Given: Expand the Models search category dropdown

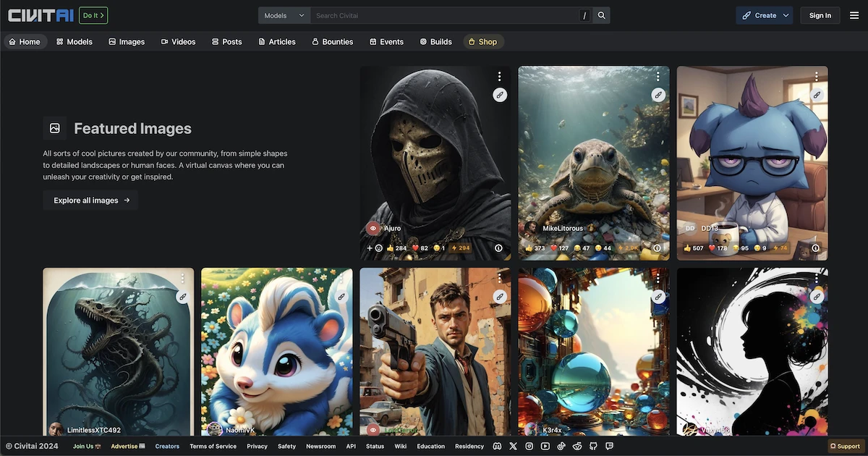Looking at the screenshot, I should 284,15.
